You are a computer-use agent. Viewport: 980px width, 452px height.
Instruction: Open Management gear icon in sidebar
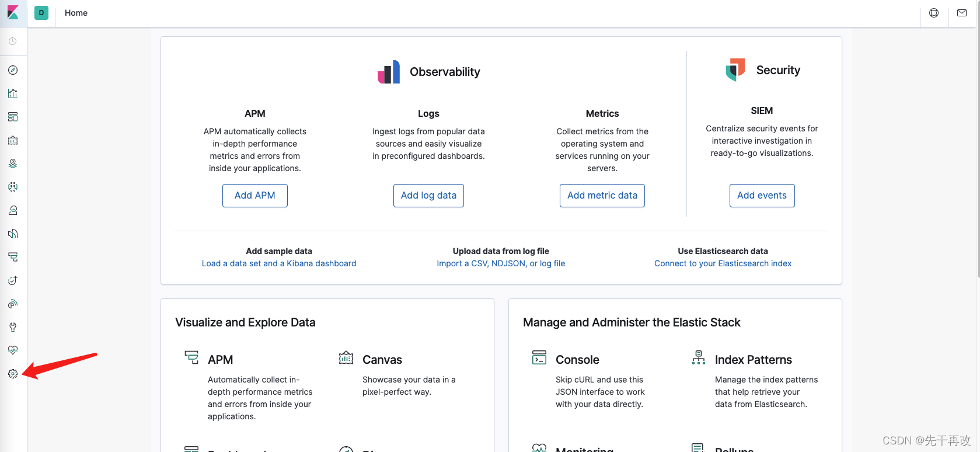point(13,374)
